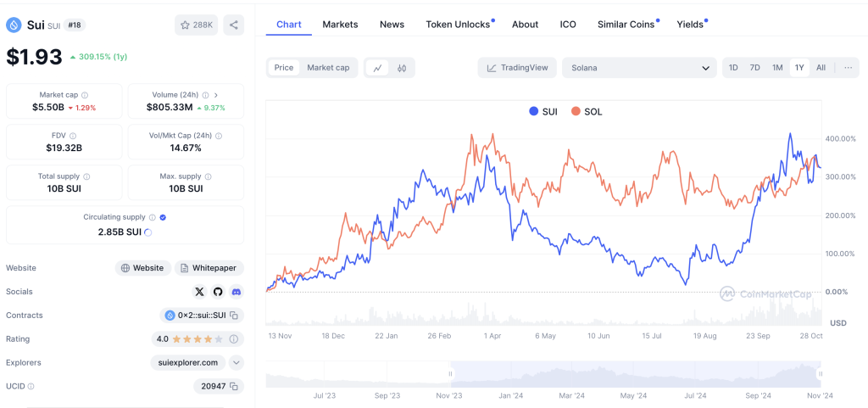Select Market cap chart toggle
This screenshot has width=868, height=408.
pos(328,68)
